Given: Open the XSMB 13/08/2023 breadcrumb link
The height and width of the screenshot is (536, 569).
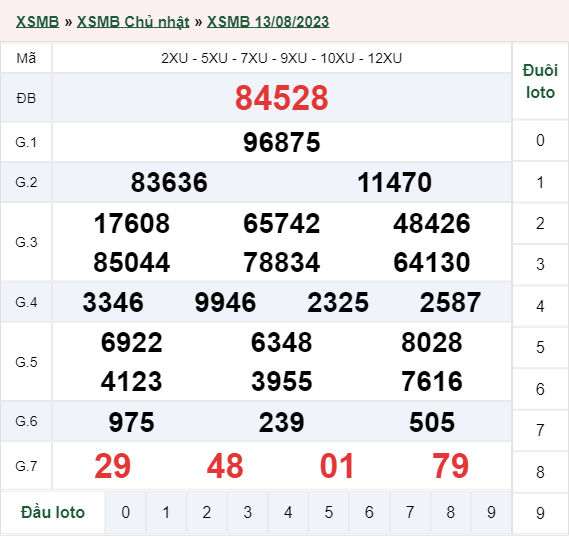Looking at the screenshot, I should pos(268,22).
